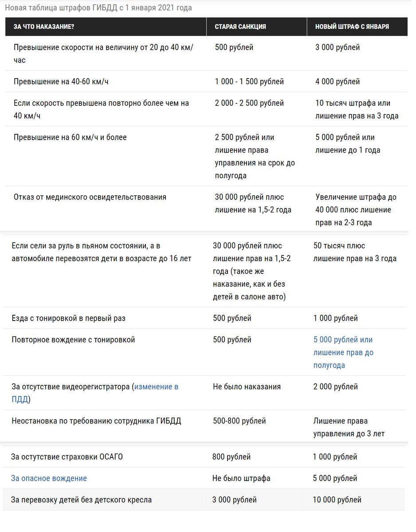
Task: Select the "Повторное вождение с тонировкой" cell
Action: pyautogui.click(x=73, y=340)
